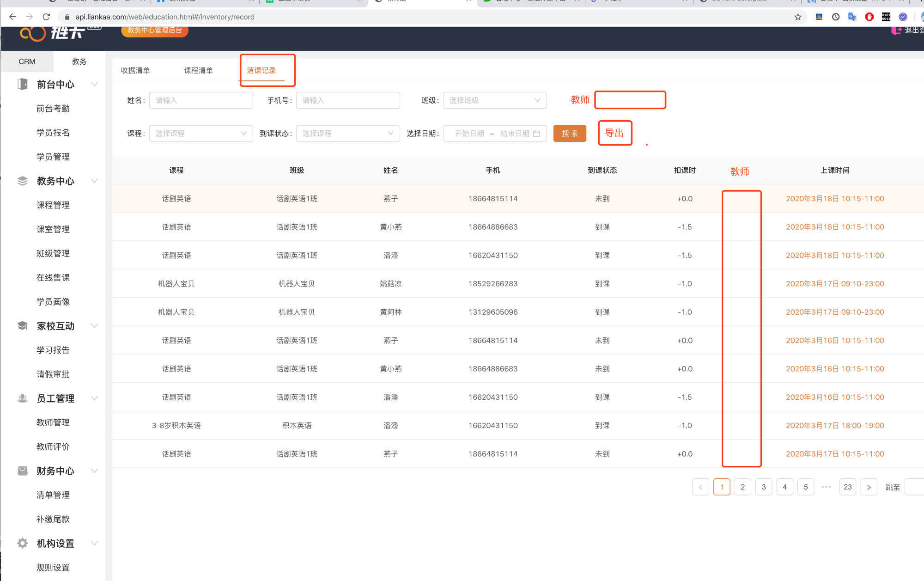Viewport: 924px width, 581px height.
Task: Go to page 23 in pagination
Action: [x=847, y=487]
